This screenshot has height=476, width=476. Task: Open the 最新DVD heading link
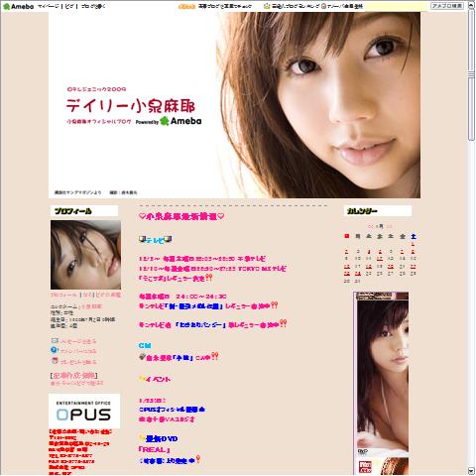pyautogui.click(x=162, y=438)
